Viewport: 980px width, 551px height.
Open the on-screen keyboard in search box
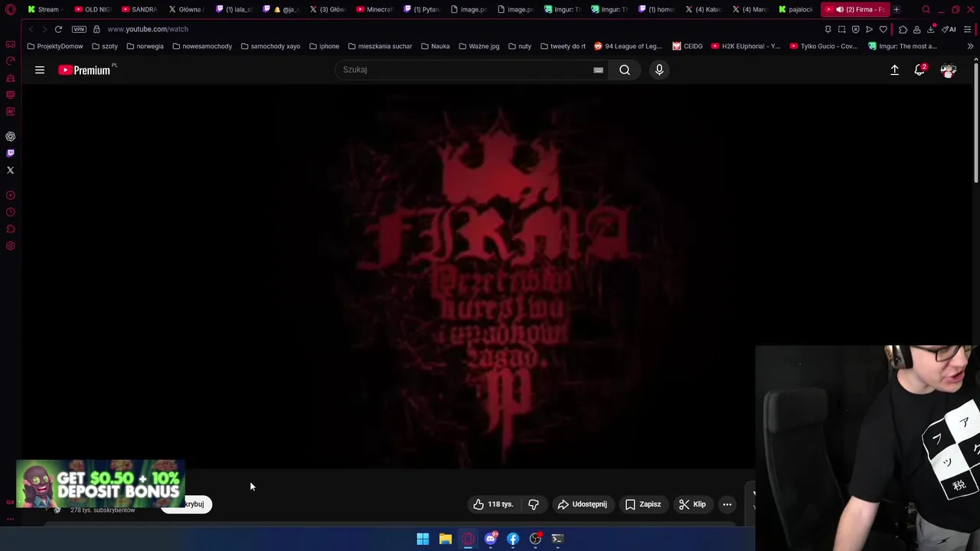(598, 70)
